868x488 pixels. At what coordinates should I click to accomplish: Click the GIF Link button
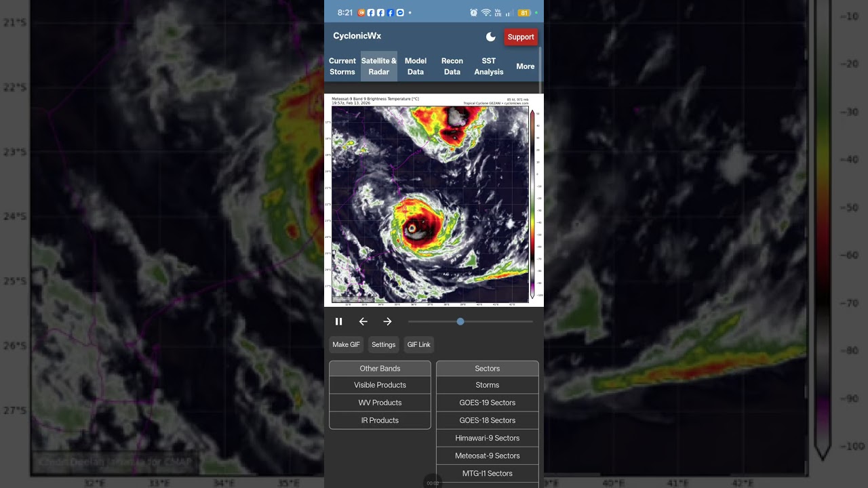click(418, 344)
